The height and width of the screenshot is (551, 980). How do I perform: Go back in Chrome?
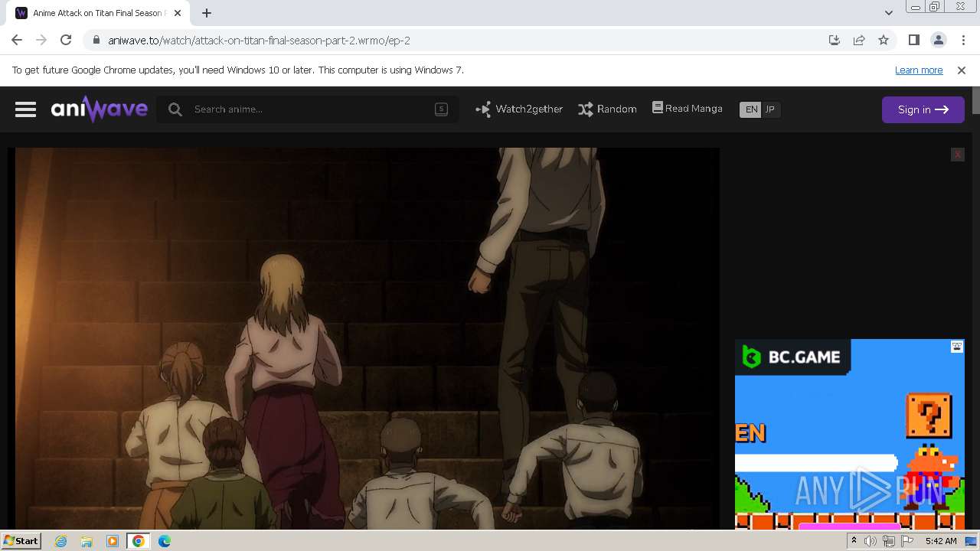tap(17, 41)
